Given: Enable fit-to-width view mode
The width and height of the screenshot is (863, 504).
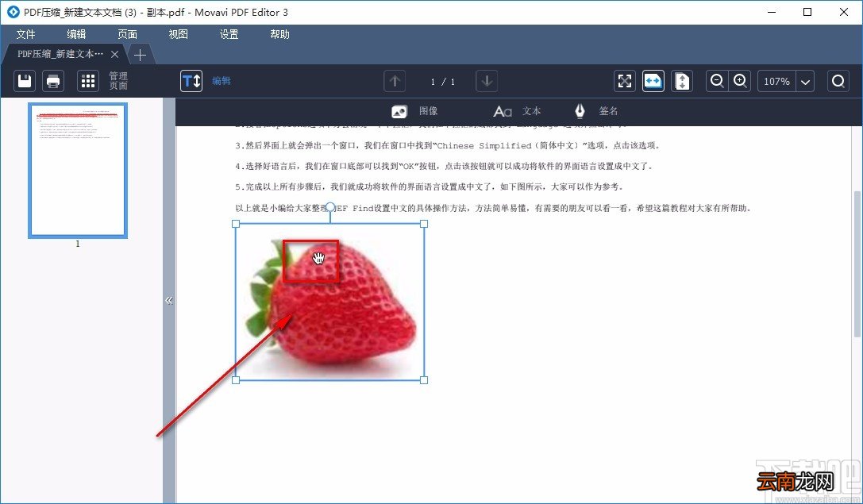Looking at the screenshot, I should [653, 82].
